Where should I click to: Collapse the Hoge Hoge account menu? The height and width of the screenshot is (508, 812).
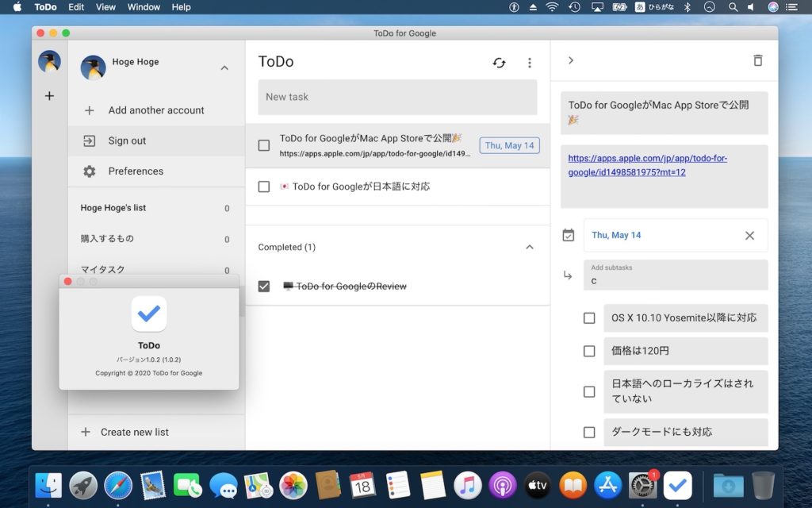point(224,68)
